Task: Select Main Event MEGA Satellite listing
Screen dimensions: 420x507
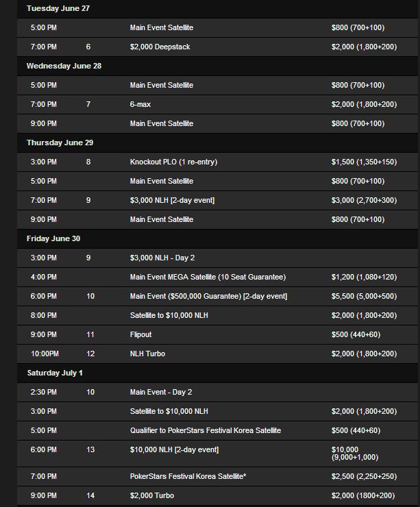Action: [208, 277]
